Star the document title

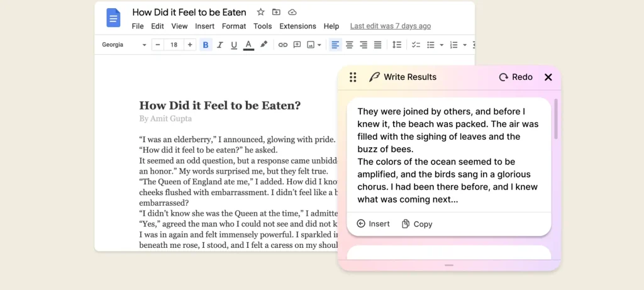[260, 12]
